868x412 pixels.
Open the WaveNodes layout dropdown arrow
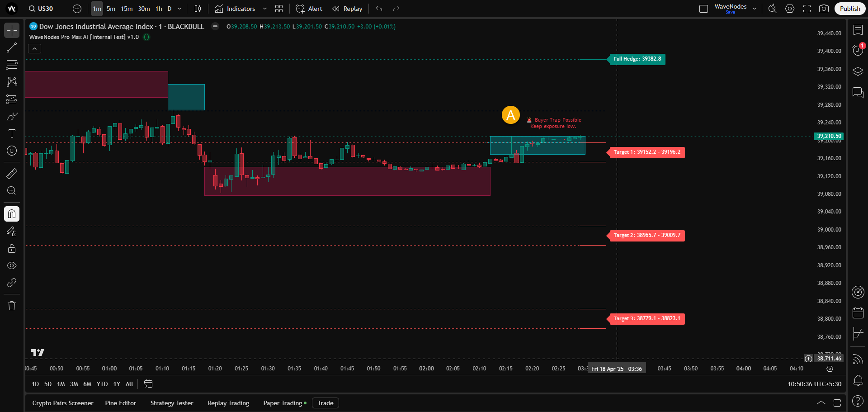pos(755,9)
